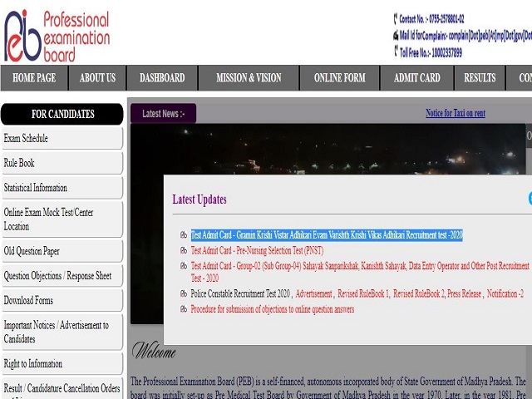Open Result / Candidature Cancellation Orders
Image resolution: width=532 pixels, height=399 pixels.
(x=62, y=388)
